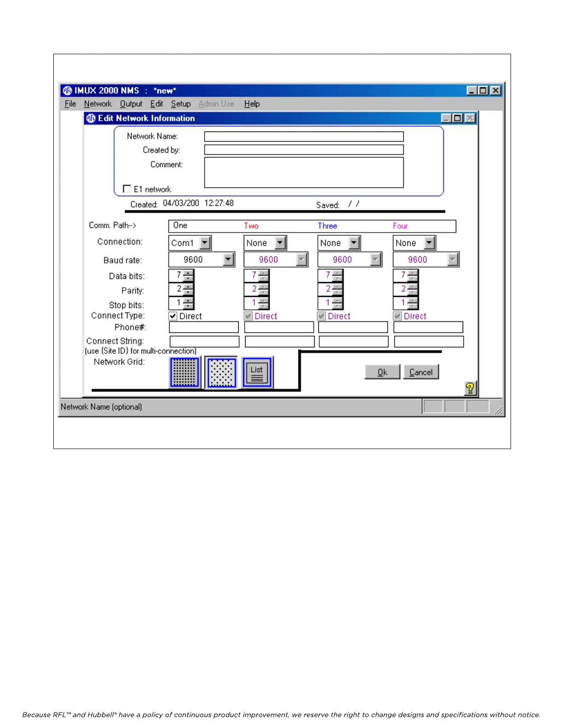This screenshot has width=563, height=728.
Task: Minimize the Edit Network Information window
Action: click(446, 118)
